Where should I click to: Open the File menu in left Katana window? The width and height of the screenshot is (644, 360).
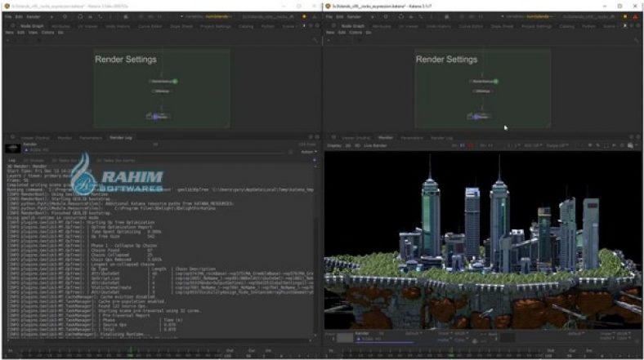pyautogui.click(x=8, y=16)
